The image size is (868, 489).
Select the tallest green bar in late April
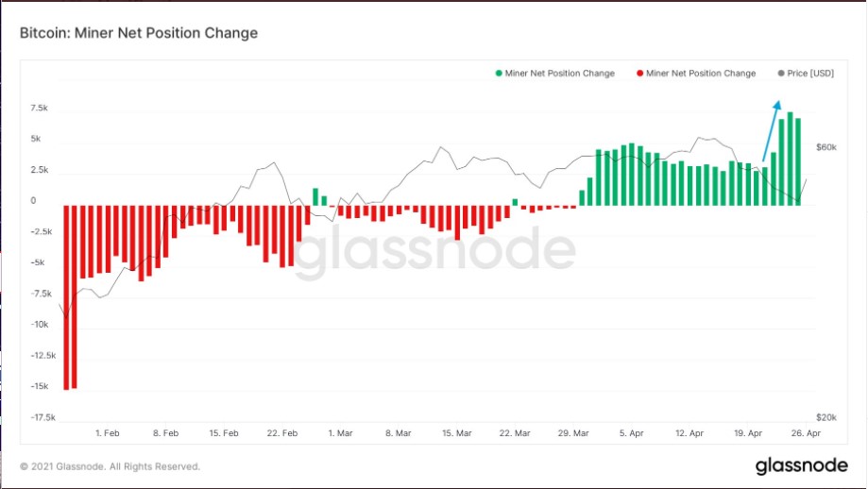(x=790, y=159)
